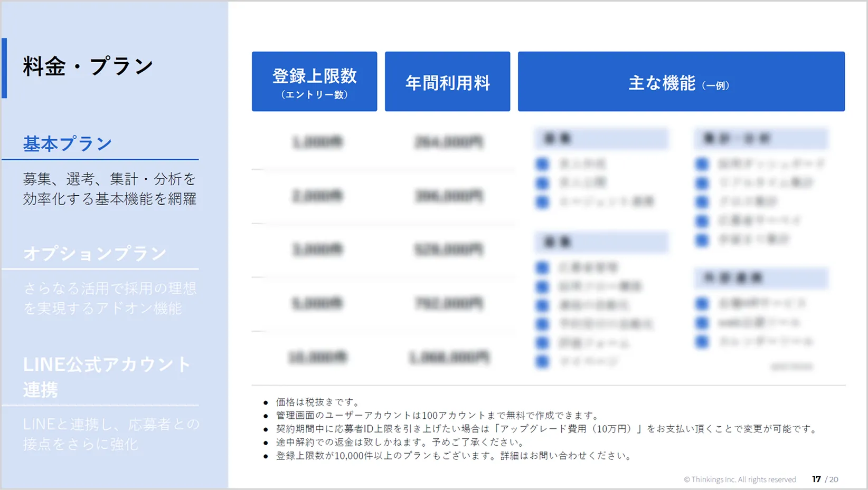Click the blue bullet for the evaluation form feature
This screenshot has width=868, height=490.
click(x=542, y=343)
